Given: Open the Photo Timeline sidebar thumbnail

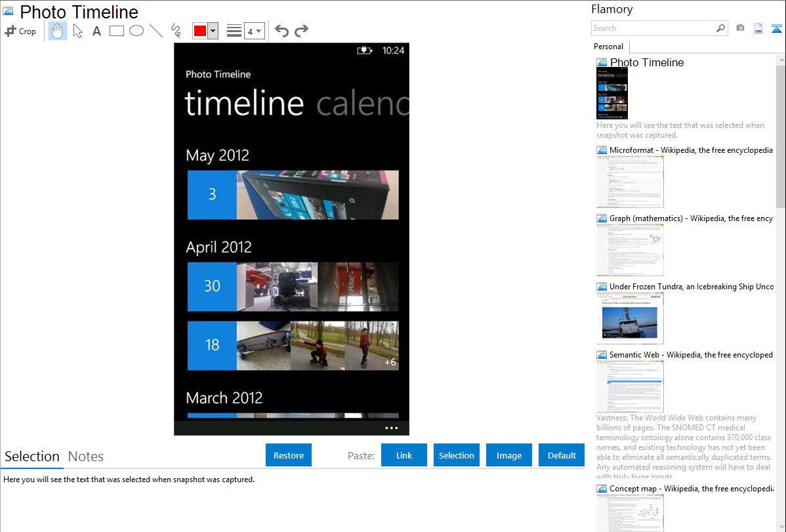Looking at the screenshot, I should pyautogui.click(x=612, y=93).
